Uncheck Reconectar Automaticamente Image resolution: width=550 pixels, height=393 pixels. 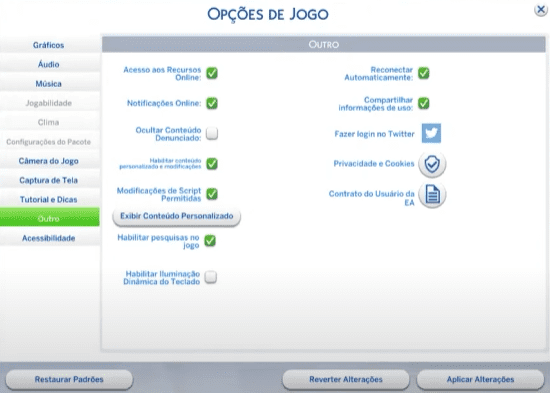pos(423,73)
